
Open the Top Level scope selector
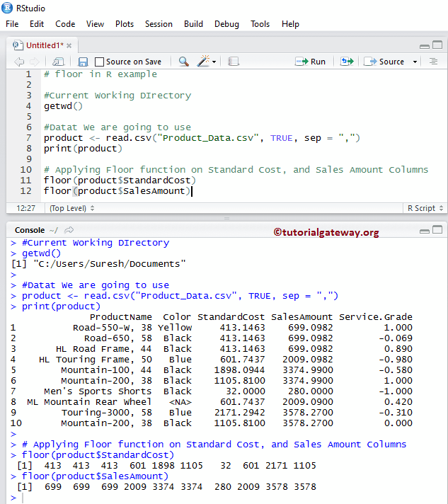pyautogui.click(x=72, y=208)
